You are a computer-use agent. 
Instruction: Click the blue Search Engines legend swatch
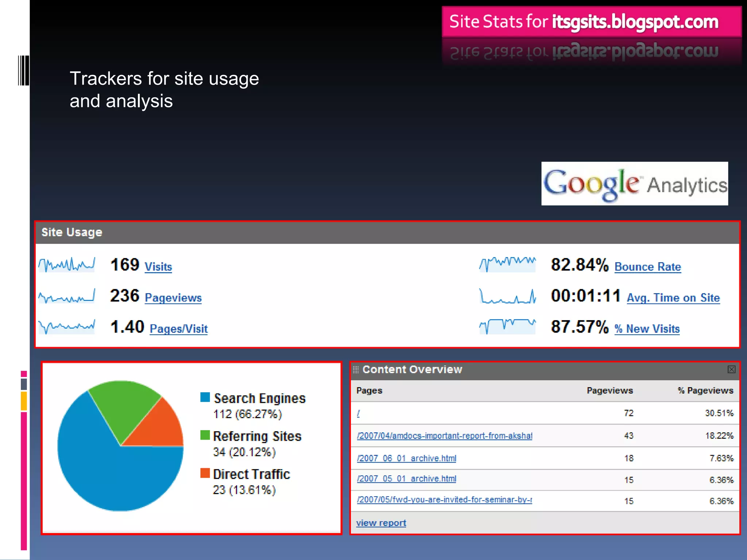[205, 397]
